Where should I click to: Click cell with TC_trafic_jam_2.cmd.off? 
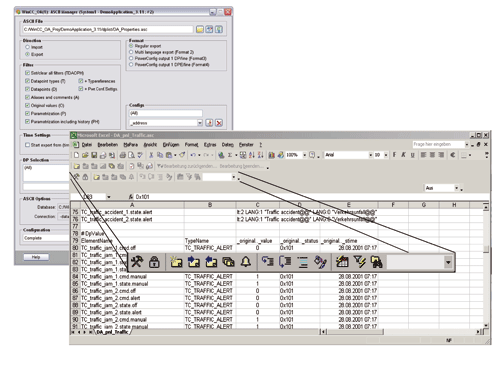click(132, 291)
